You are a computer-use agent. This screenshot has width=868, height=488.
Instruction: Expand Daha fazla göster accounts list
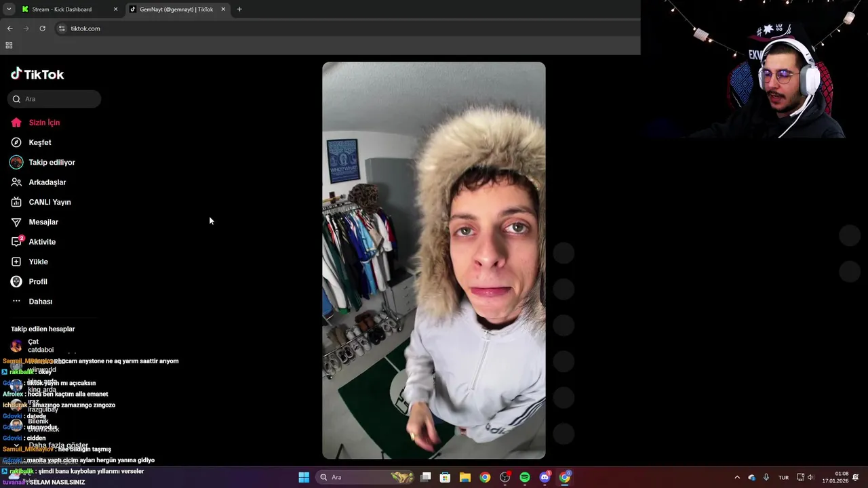point(51,445)
